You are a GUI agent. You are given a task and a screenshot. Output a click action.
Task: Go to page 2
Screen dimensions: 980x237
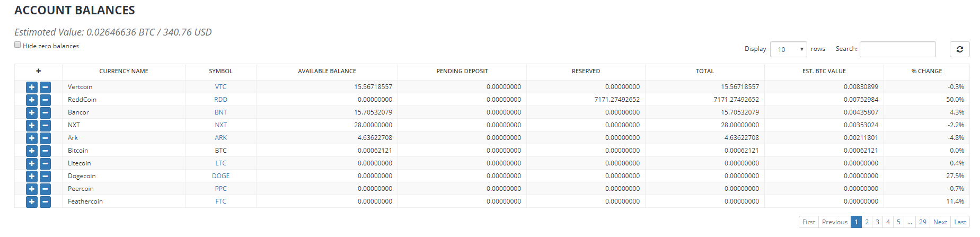(x=867, y=222)
